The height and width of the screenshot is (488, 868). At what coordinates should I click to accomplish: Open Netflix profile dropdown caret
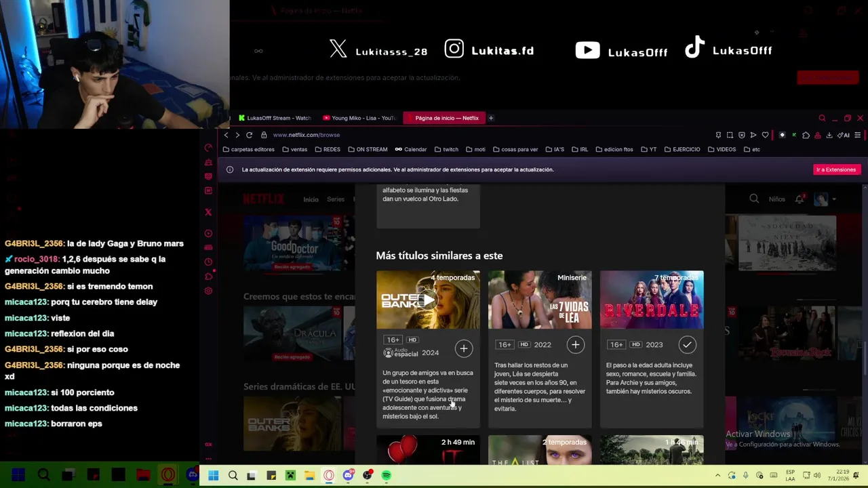coord(834,199)
